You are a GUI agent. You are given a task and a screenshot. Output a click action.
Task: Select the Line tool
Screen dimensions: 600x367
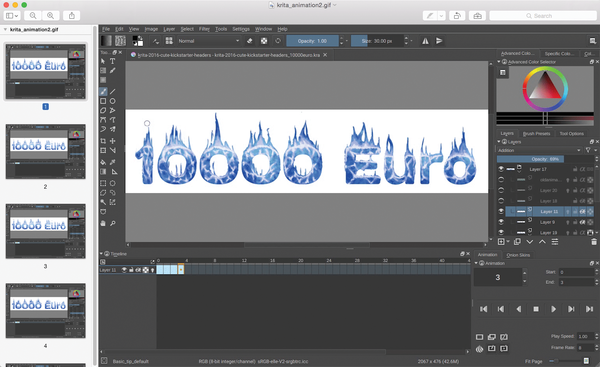click(112, 91)
